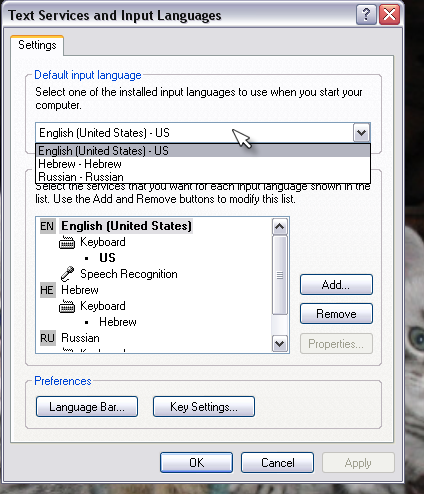Click the help question mark button
This screenshot has width=424, height=494.
(x=366, y=15)
